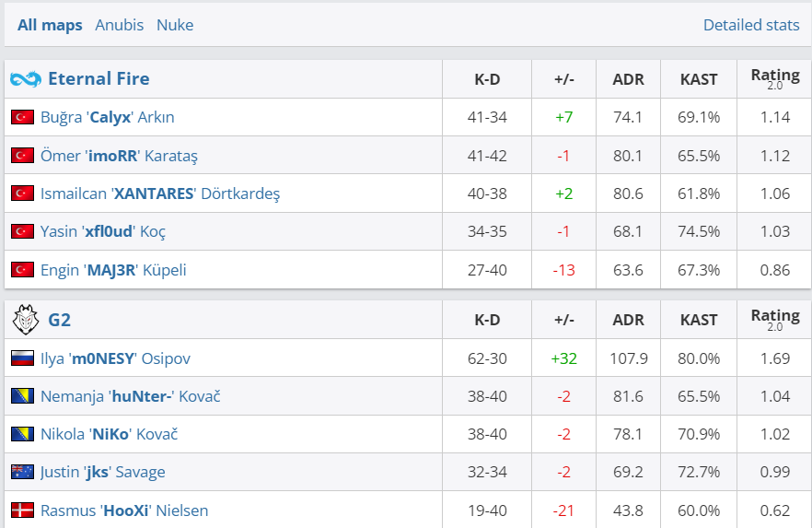This screenshot has width=812, height=528.
Task: Click the ADR column header for G2
Action: coord(628,320)
